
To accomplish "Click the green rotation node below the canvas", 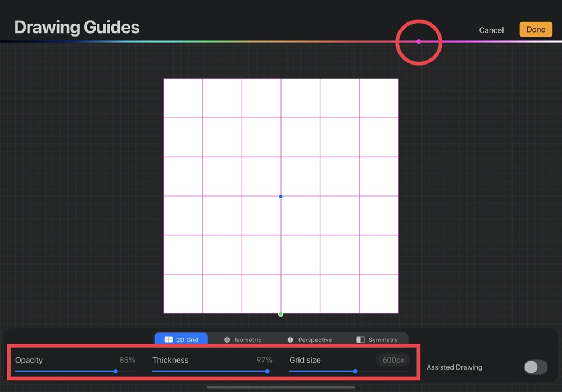I will (280, 314).
